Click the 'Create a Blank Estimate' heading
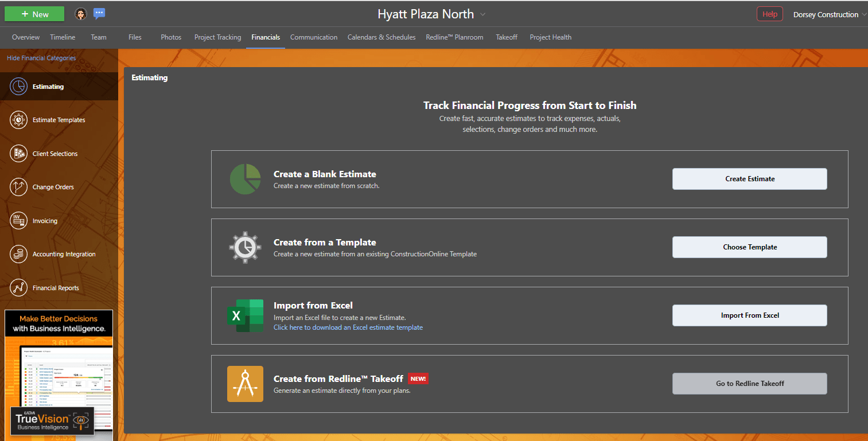The image size is (868, 441). pyautogui.click(x=325, y=174)
